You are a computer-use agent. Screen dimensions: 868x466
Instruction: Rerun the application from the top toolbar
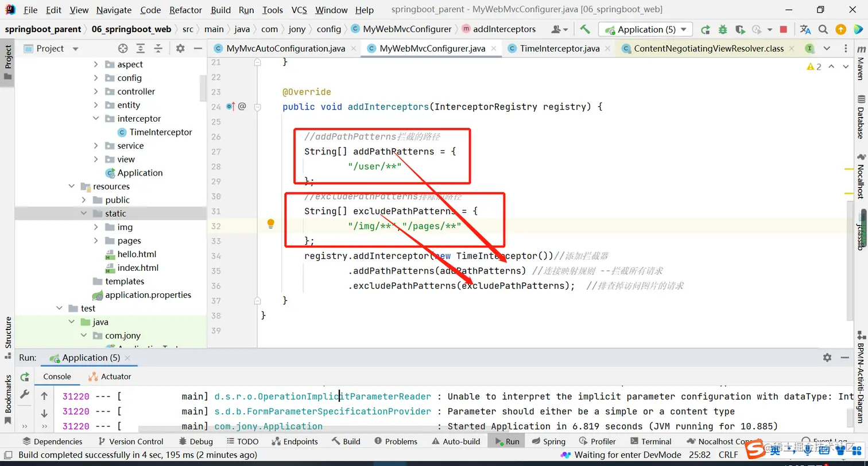click(x=706, y=29)
